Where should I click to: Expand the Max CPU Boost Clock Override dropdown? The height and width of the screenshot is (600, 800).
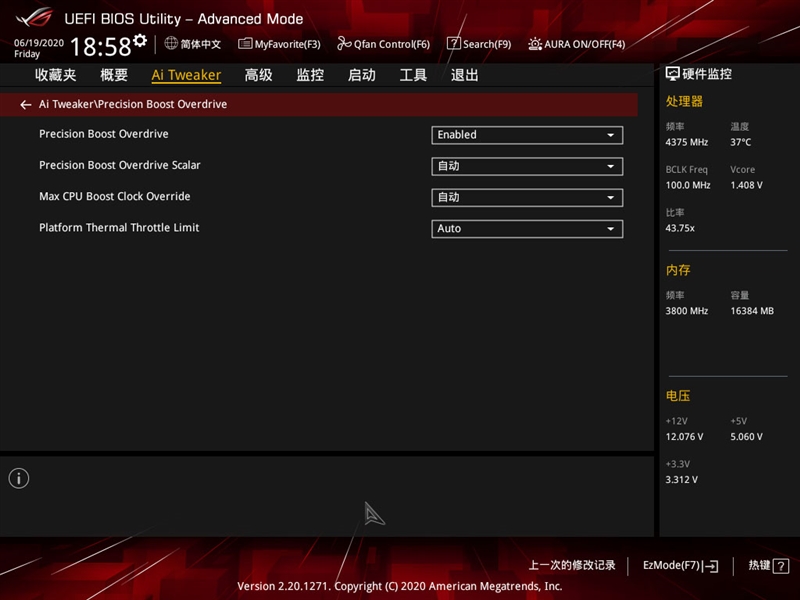point(527,196)
